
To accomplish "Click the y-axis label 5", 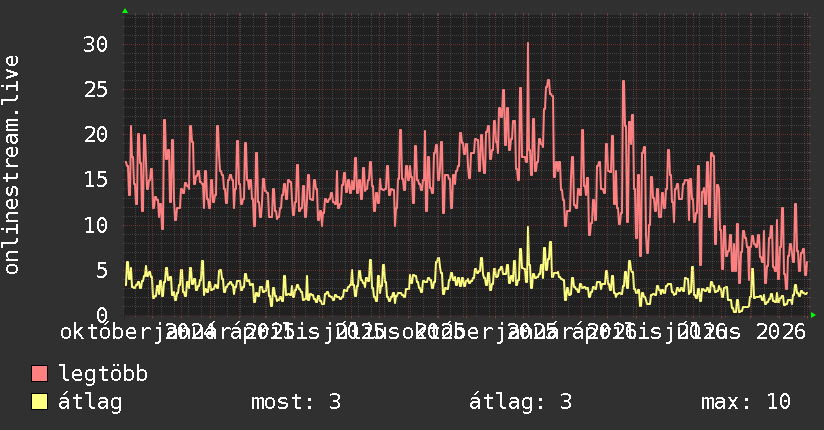I will click(102, 271).
